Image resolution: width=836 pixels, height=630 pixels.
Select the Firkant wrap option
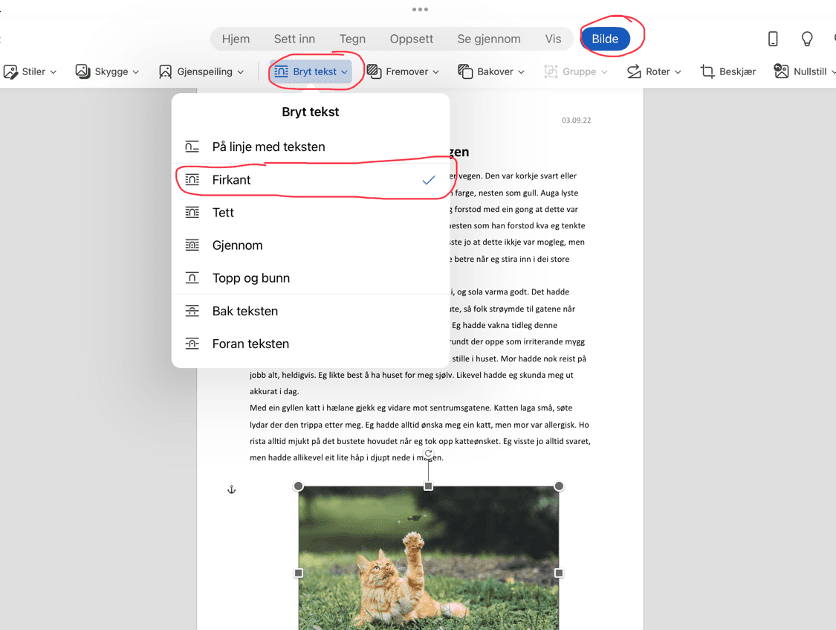click(311, 180)
